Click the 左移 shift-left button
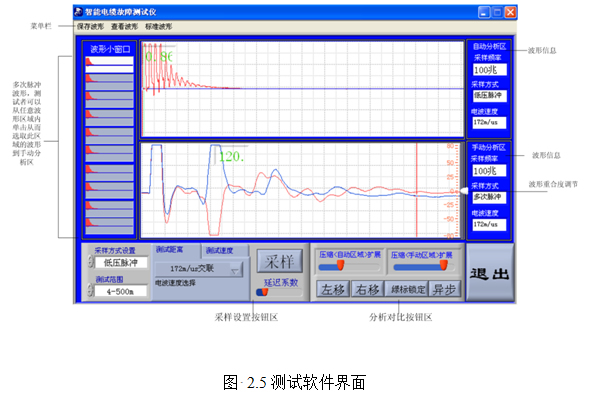608x394 pixels. (333, 289)
